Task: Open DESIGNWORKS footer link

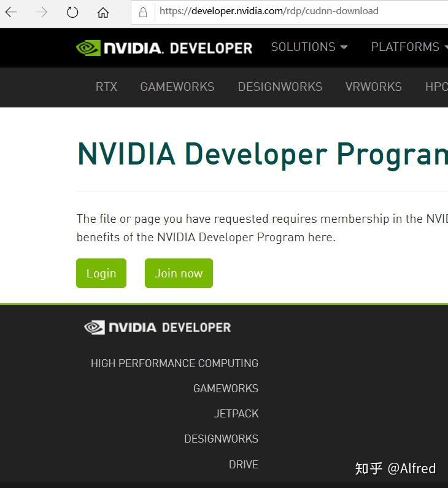Action: coord(221,439)
